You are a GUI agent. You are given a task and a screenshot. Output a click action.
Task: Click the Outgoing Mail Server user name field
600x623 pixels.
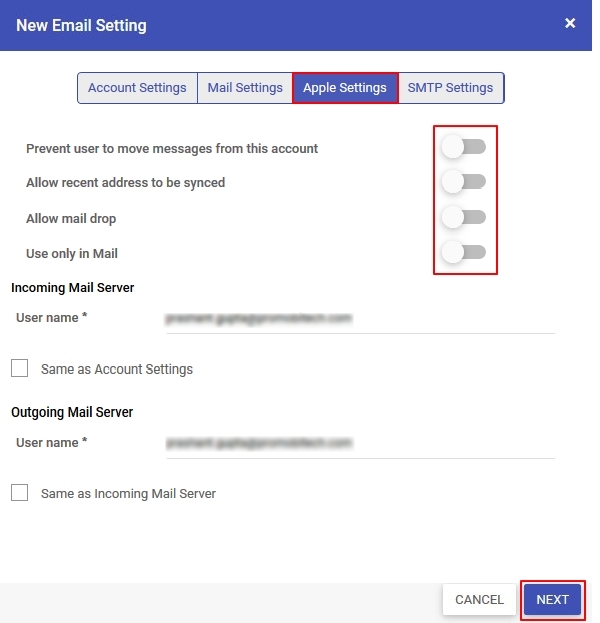360,443
